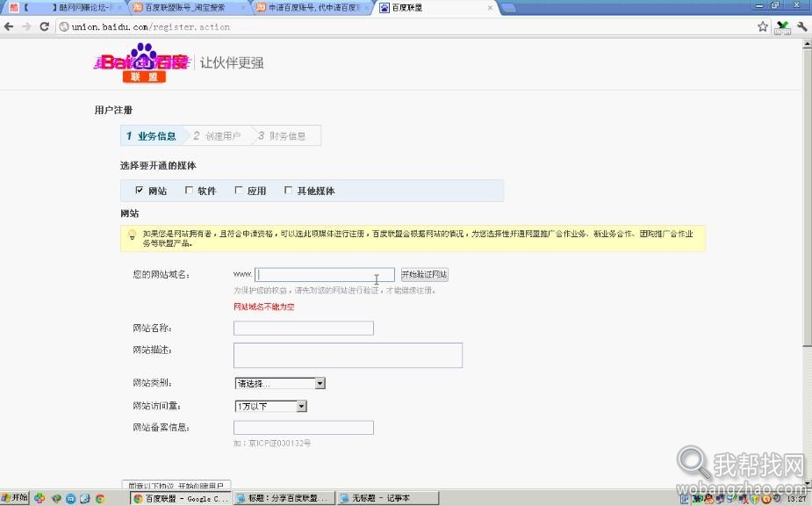Open the new tab button
The width and height of the screenshot is (812, 506).
pos(508,8)
